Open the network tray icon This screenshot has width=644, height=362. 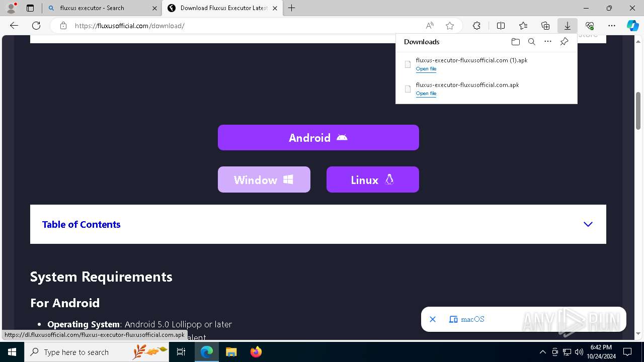(567, 352)
